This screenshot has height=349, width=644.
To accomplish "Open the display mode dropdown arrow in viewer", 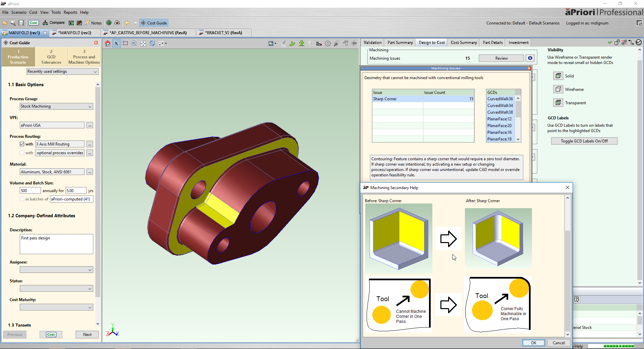I will 166,43.
